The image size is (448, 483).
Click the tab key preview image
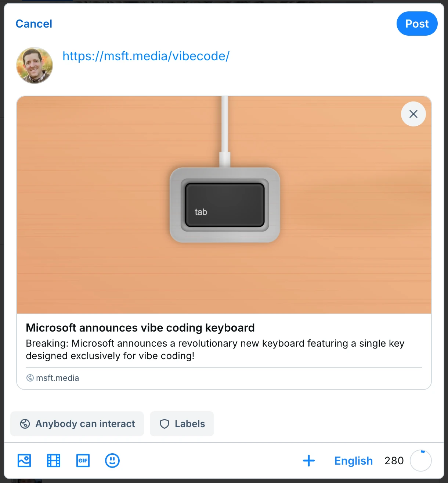pos(224,205)
